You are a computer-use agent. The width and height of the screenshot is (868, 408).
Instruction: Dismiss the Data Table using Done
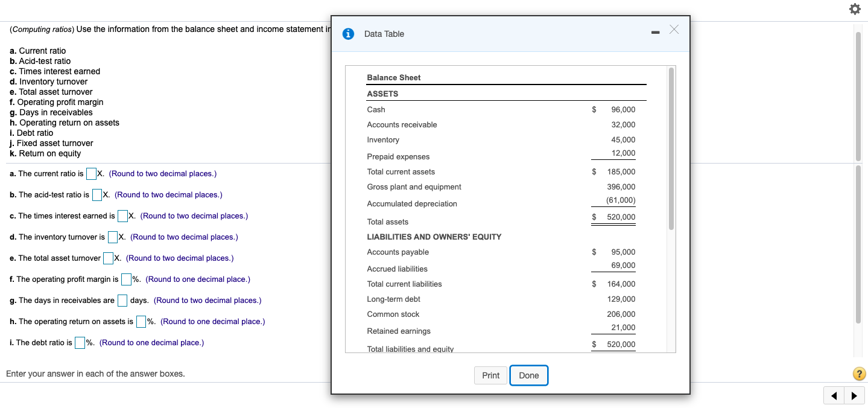(x=528, y=375)
